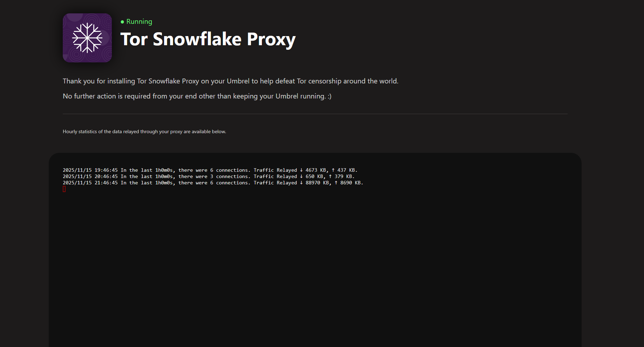Image resolution: width=644 pixels, height=347 pixels.
Task: Click the upload arrow before 379 KB
Action: (x=330, y=176)
